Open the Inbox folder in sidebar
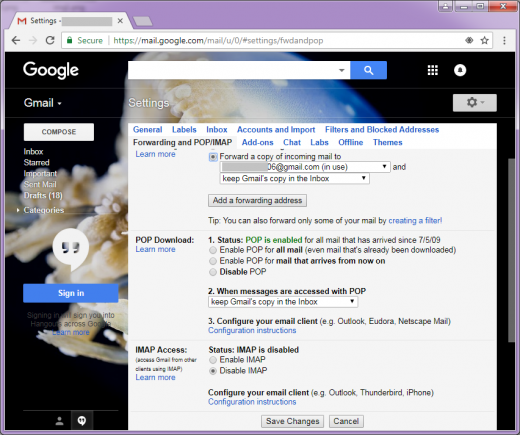520x435 pixels. pyautogui.click(x=33, y=152)
